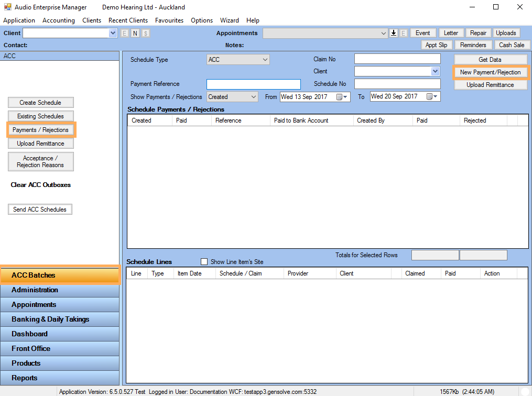
Task: Expand the Client filter dropdown arrow
Action: click(x=436, y=71)
